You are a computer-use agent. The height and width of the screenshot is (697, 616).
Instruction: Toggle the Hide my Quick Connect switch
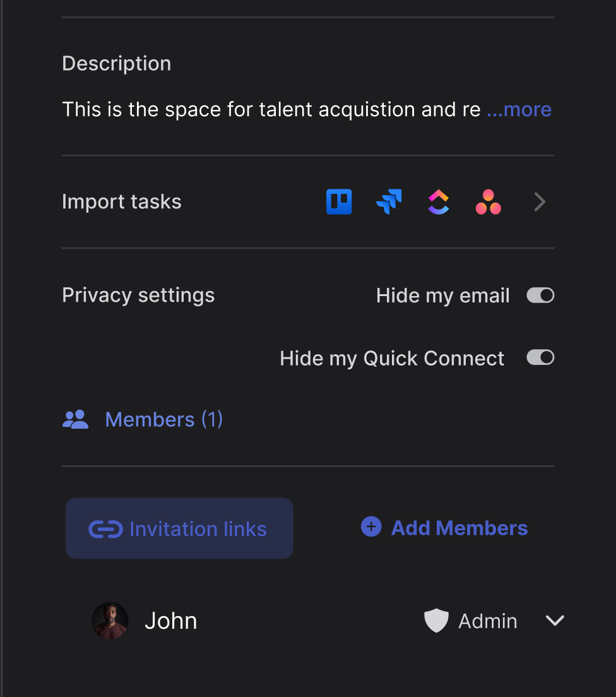point(540,358)
